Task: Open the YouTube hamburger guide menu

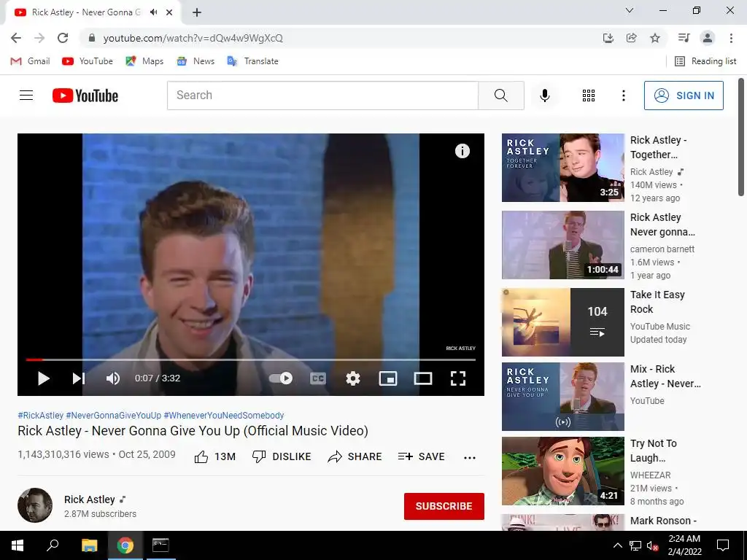Action: (26, 96)
